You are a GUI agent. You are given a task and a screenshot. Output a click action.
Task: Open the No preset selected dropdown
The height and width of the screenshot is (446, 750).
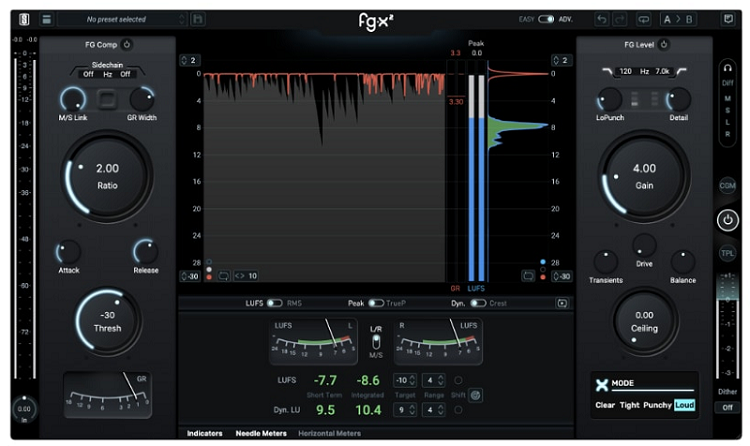[122, 19]
